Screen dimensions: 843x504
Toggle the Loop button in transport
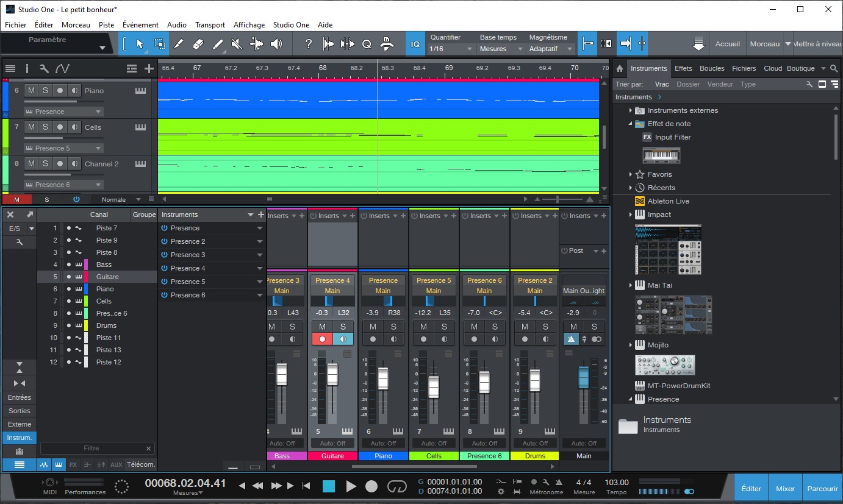(x=396, y=486)
